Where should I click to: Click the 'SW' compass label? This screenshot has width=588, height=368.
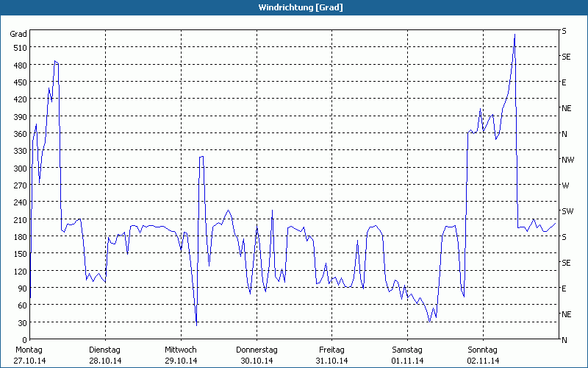pos(567,211)
